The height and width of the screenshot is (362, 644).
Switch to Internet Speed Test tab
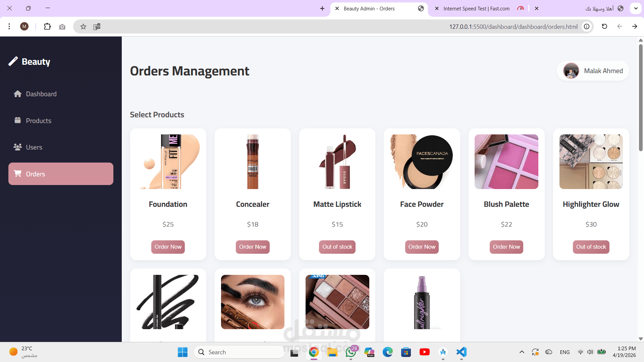tap(476, 9)
